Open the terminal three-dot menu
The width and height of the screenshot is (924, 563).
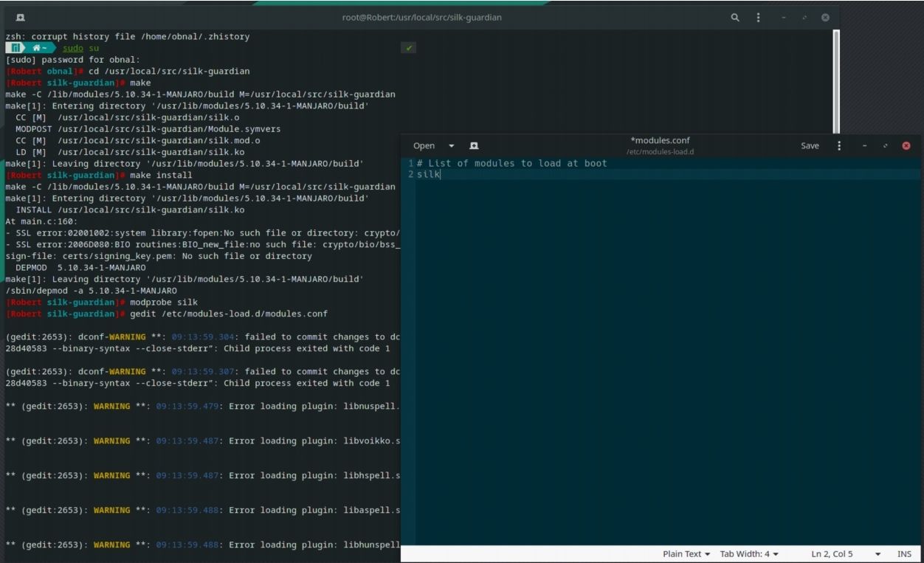tap(758, 17)
